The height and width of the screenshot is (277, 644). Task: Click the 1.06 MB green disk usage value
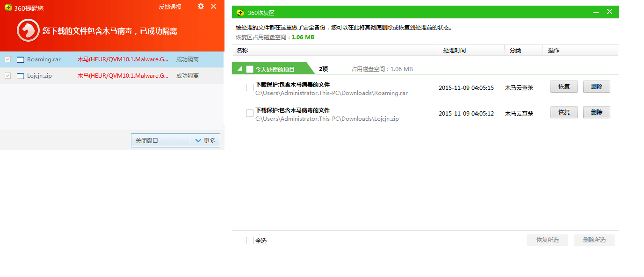tap(303, 37)
